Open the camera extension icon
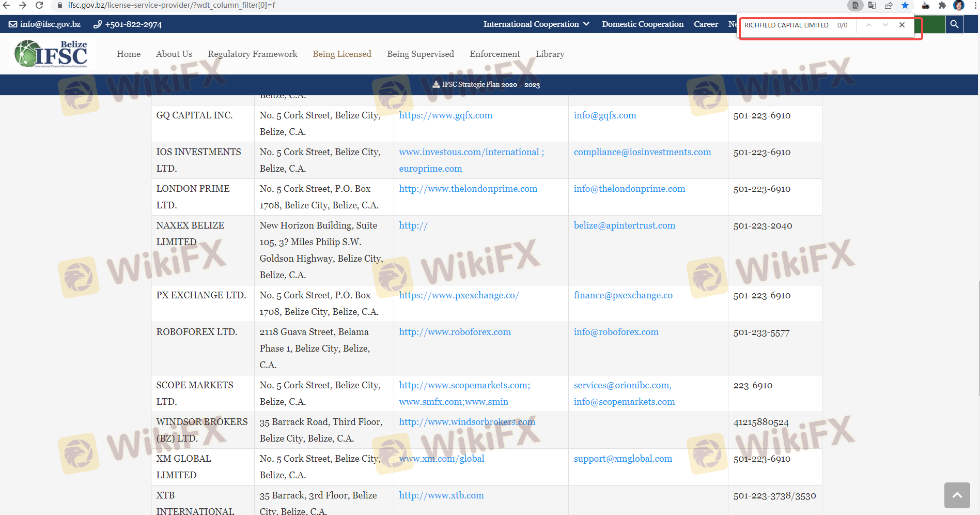The width and height of the screenshot is (980, 515). tap(926, 5)
